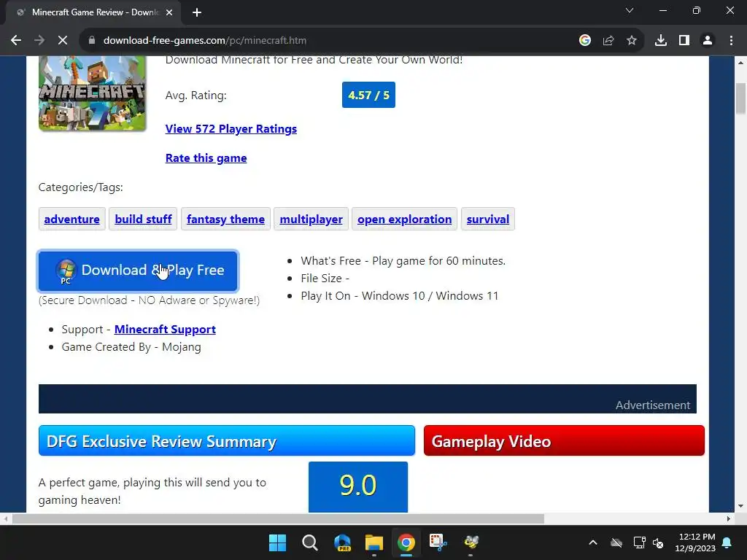Open the Chrome profile menu

[708, 41]
